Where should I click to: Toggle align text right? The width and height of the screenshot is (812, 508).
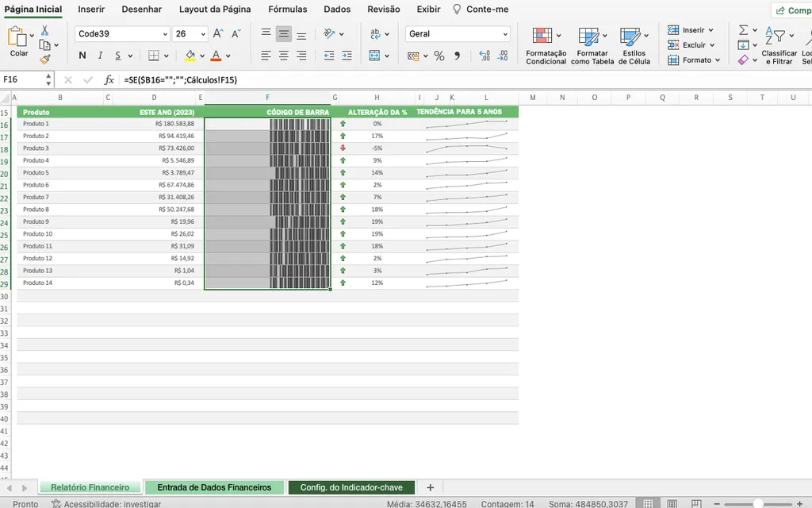[x=301, y=56]
